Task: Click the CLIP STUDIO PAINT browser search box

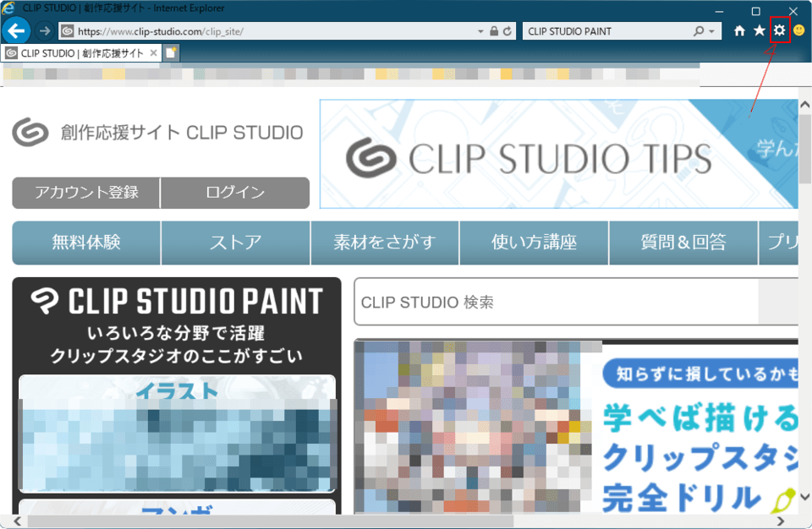Action: pyautogui.click(x=606, y=31)
